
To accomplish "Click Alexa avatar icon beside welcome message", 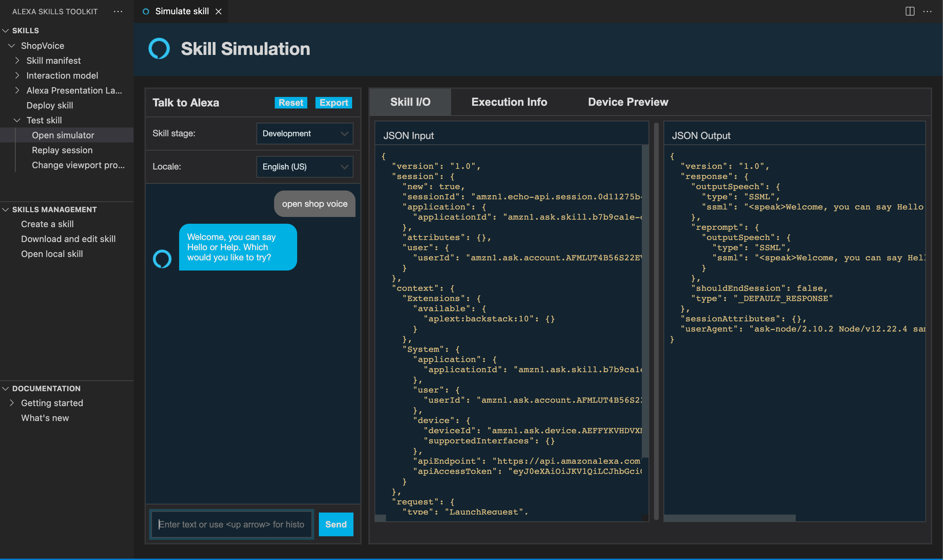I will 162,259.
